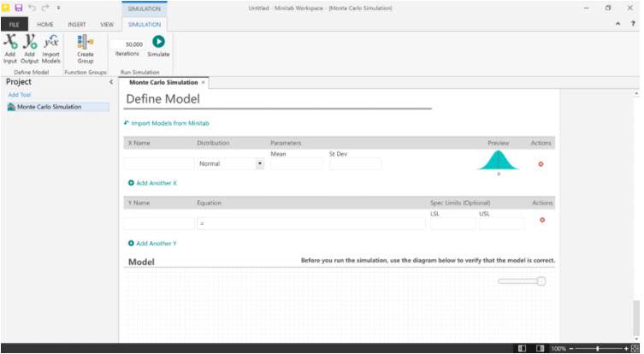Click the Add Tool link
This screenshot has height=354, width=644.
(x=20, y=95)
